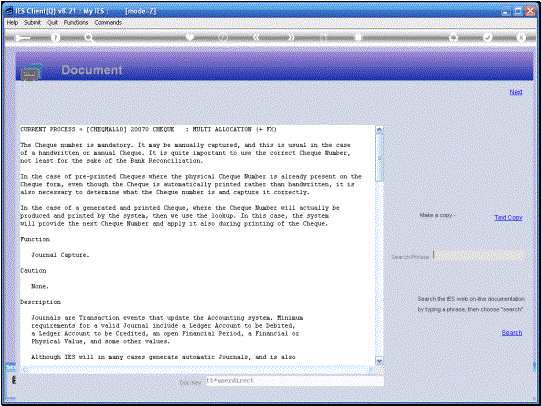Click the Doc key input field

[295, 381]
